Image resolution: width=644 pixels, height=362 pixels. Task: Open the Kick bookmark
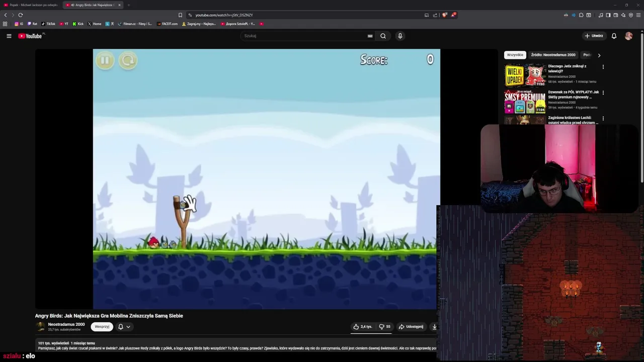point(78,24)
